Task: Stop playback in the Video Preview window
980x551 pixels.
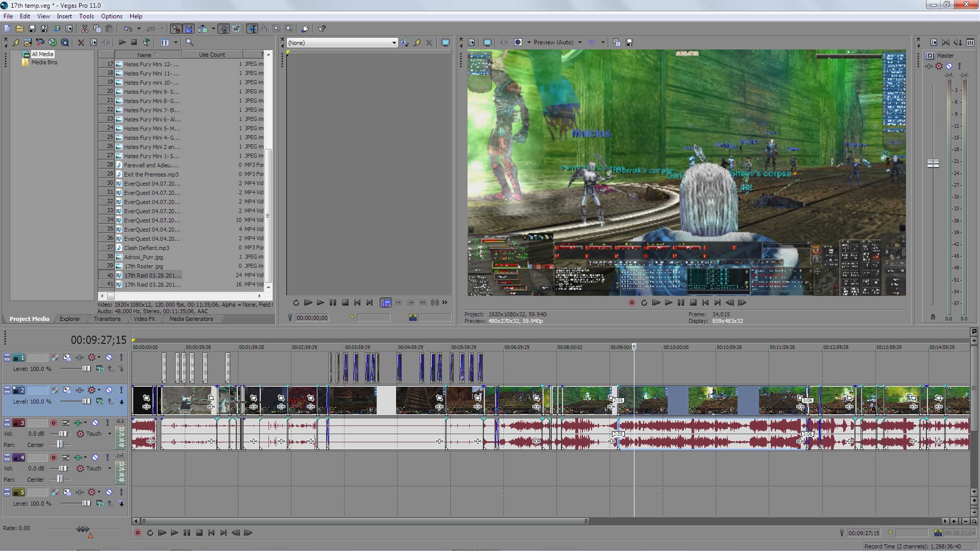Action: (693, 303)
